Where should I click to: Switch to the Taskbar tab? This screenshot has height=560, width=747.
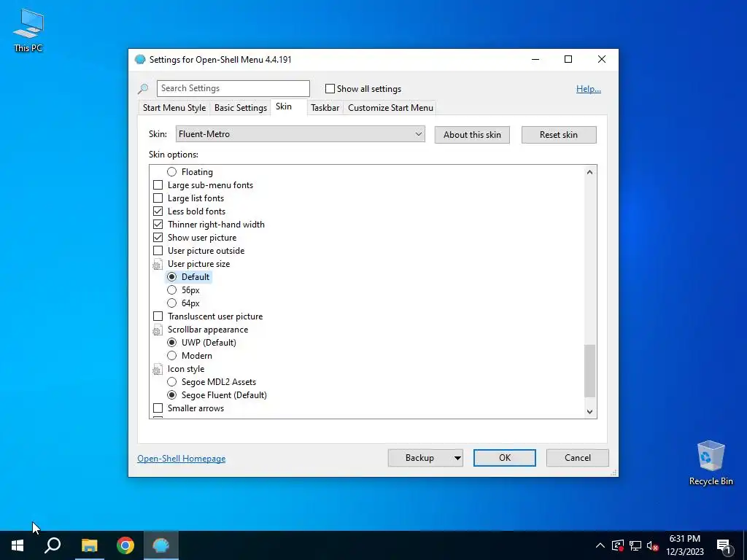click(325, 108)
